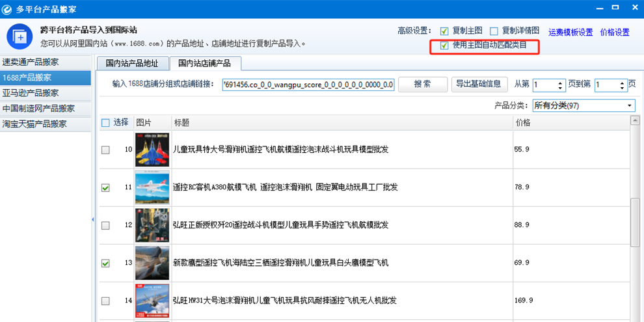
Task: Click the product import logo icon
Action: pyautogui.click(x=20, y=38)
